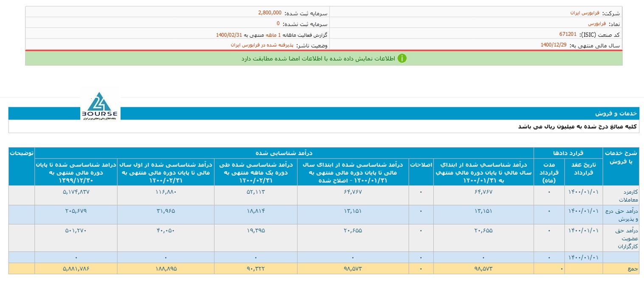Click ۲۰,۶۵۵ in the 'اصلاح شده' column
This screenshot has width=644, height=281.
(x=353, y=231)
